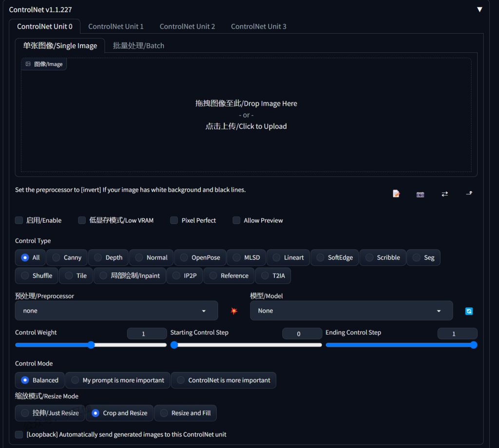Viewport: 499px width, 448px height.
Task: Toggle the 低显存模式/Low VRAM checkbox
Action: pyautogui.click(x=82, y=220)
